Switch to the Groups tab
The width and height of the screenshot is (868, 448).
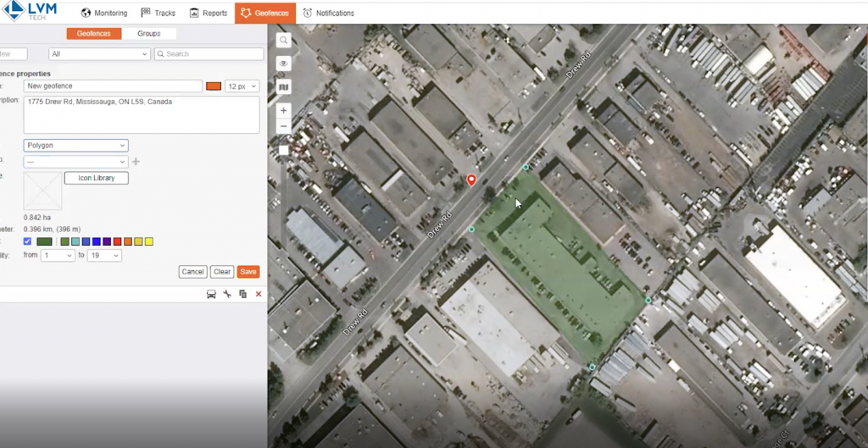[x=148, y=34]
